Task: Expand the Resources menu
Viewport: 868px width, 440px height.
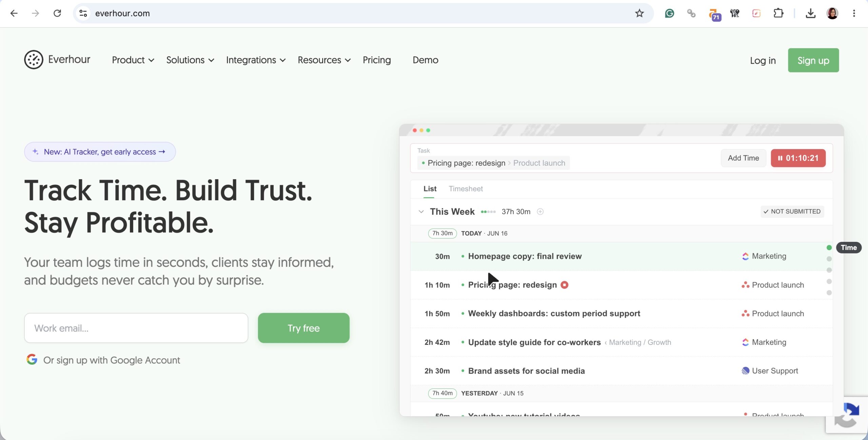Action: [x=324, y=60]
